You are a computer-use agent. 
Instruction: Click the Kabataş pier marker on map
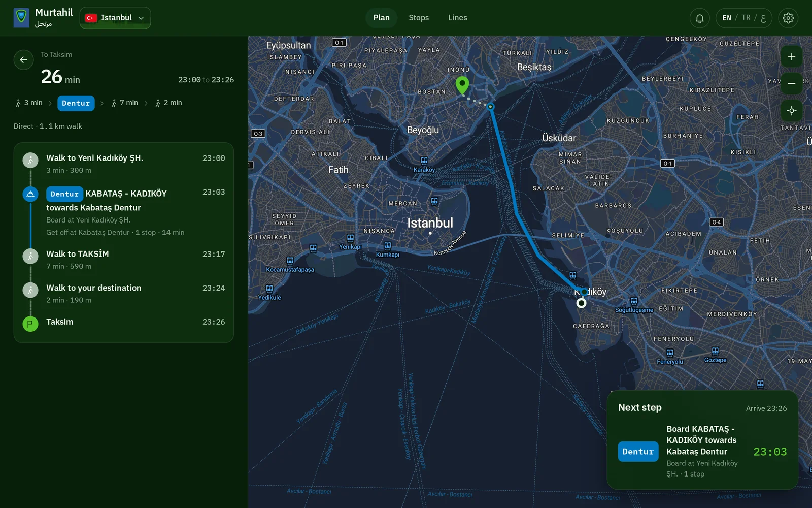point(490,107)
